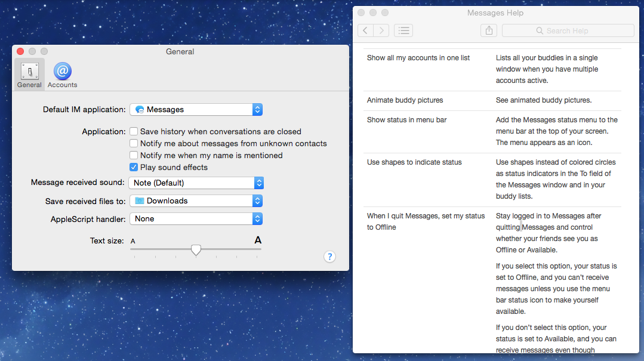This screenshot has width=644, height=361.
Task: Close the General preferences window
Action: coord(20,51)
